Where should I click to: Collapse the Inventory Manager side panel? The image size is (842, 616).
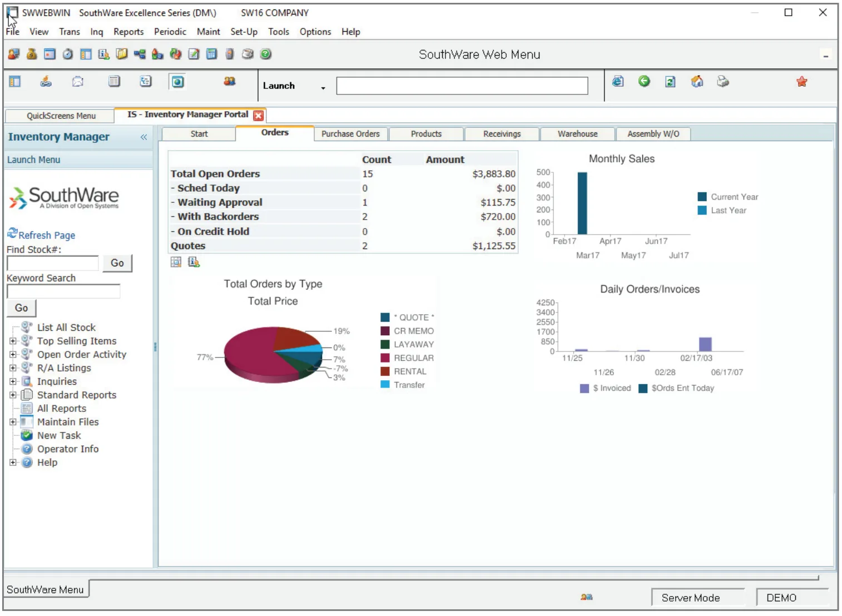[143, 137]
